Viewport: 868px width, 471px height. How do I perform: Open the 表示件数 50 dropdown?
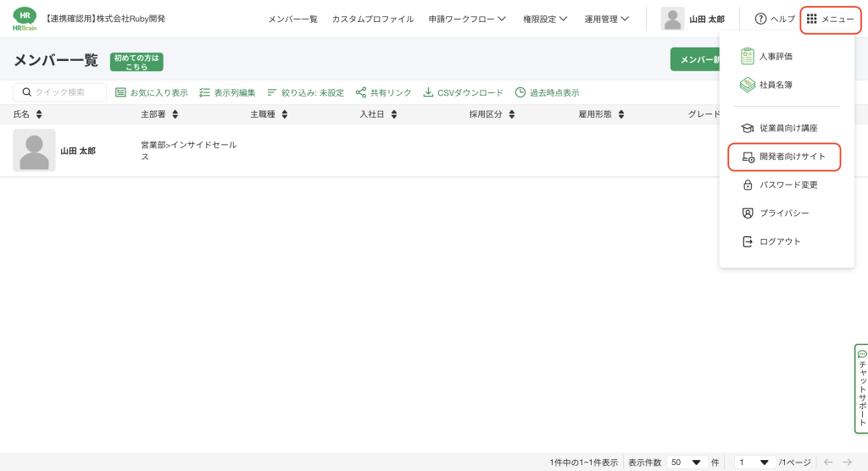(687, 463)
